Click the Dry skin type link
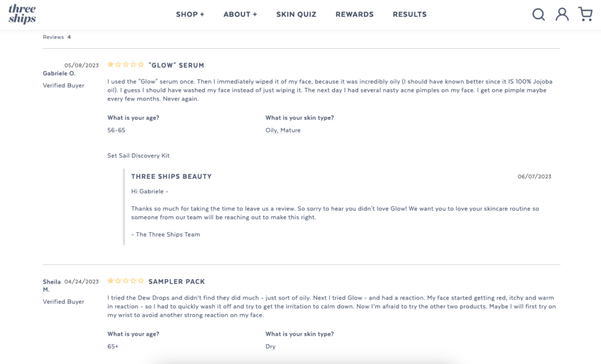 point(271,346)
